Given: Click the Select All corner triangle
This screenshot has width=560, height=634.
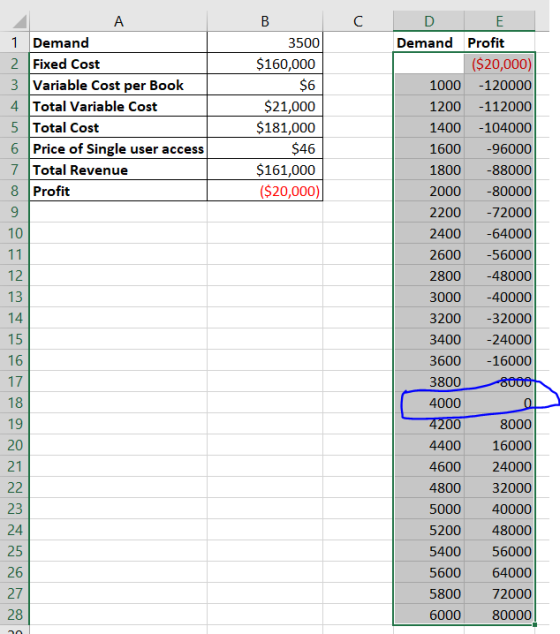Looking at the screenshot, I should pyautogui.click(x=19, y=21).
